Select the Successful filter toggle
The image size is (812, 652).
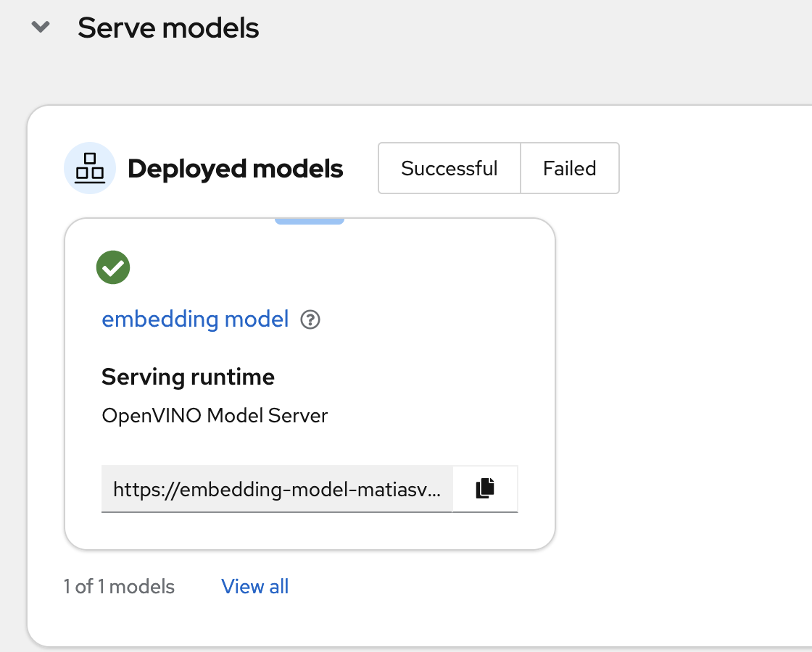pos(449,168)
